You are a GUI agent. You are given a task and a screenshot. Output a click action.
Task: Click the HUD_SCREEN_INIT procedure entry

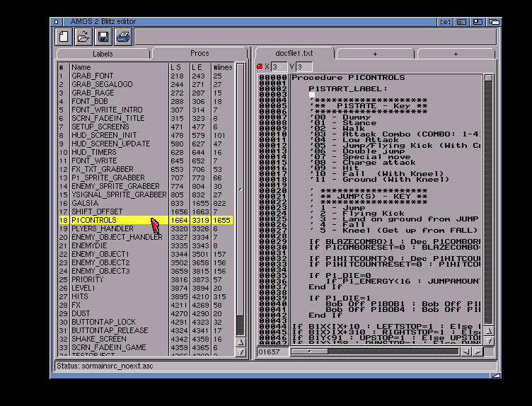104,135
